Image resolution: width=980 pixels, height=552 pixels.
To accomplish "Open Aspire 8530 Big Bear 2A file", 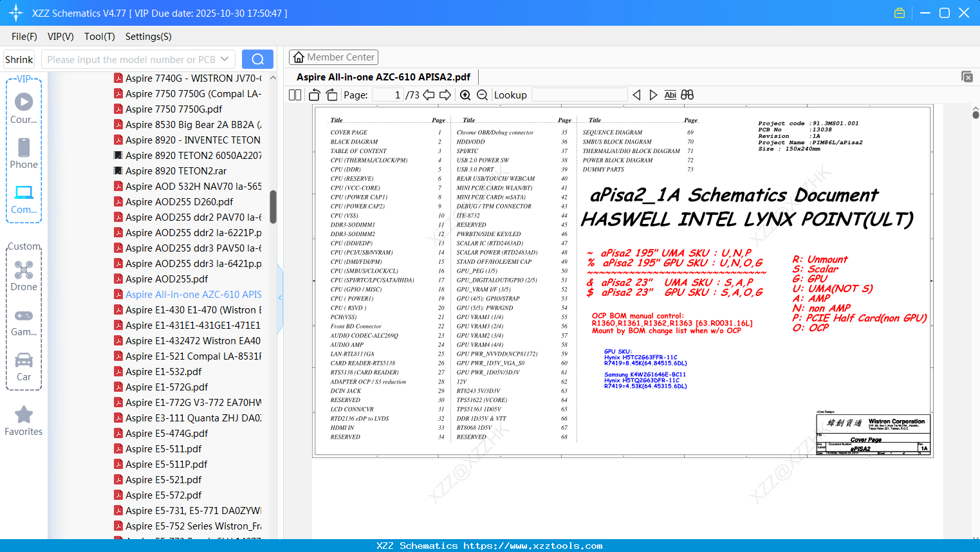I will coord(188,124).
